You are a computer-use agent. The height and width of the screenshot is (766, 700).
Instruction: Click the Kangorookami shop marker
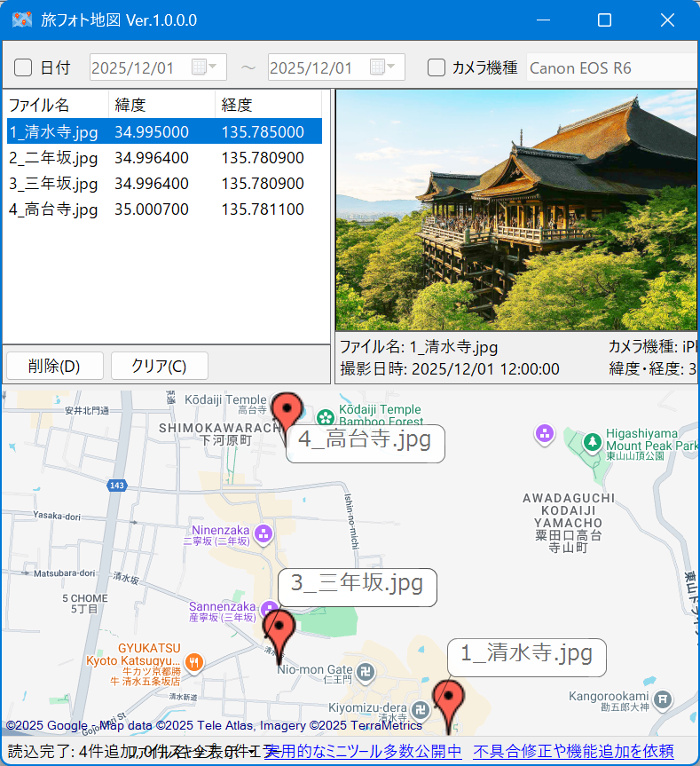point(663,700)
